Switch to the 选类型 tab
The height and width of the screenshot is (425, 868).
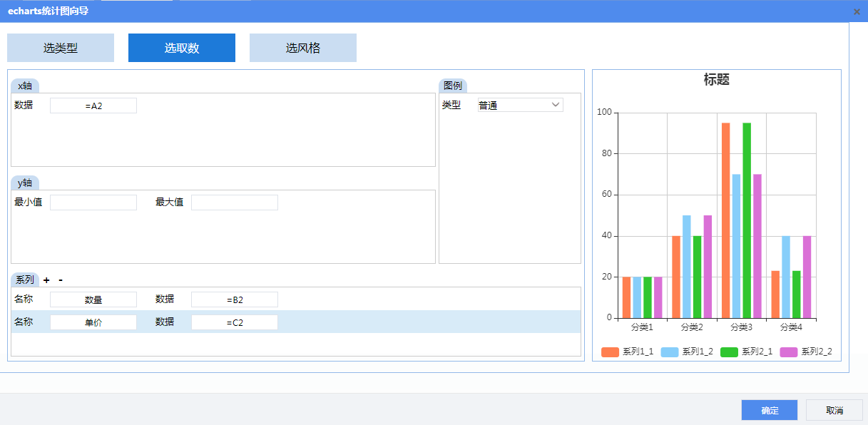point(61,48)
